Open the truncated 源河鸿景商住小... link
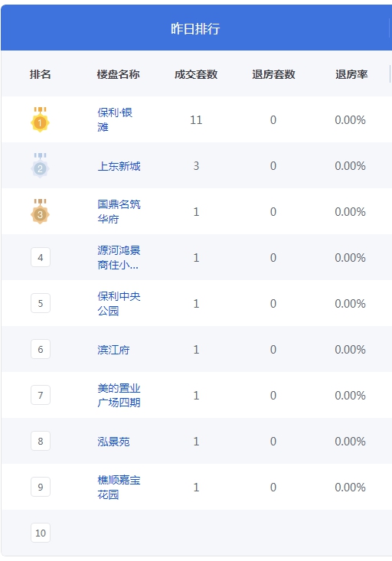Screen dimensions: 392x561 click(x=119, y=257)
